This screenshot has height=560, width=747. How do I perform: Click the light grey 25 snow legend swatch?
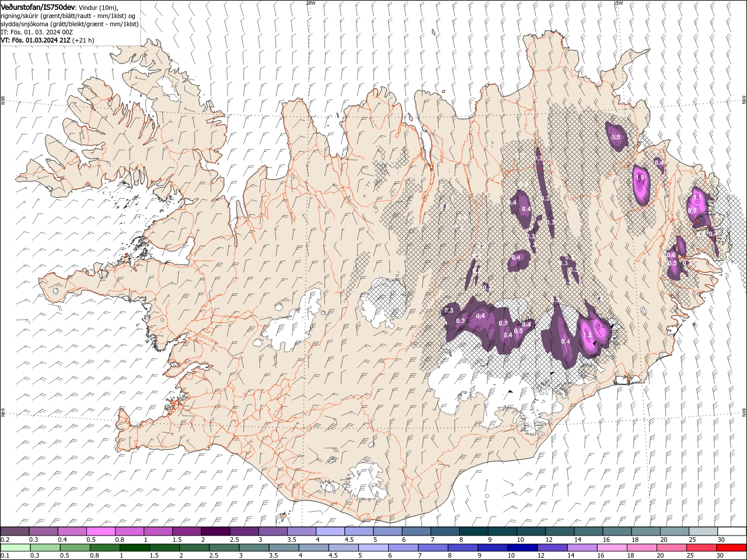coord(703,531)
